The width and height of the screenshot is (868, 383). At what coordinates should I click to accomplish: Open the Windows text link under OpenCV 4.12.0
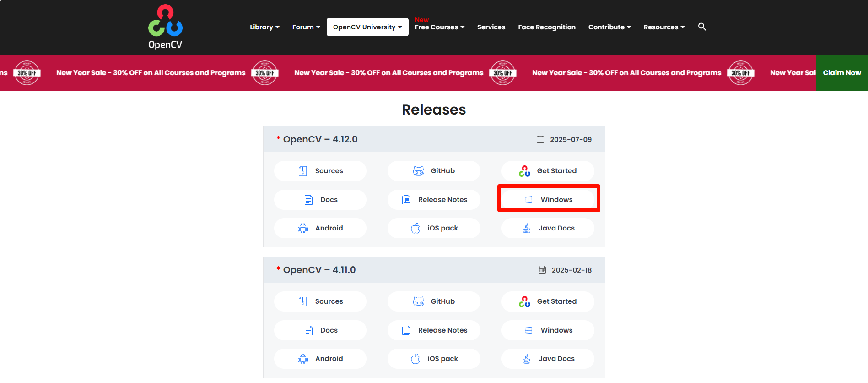coord(557,200)
